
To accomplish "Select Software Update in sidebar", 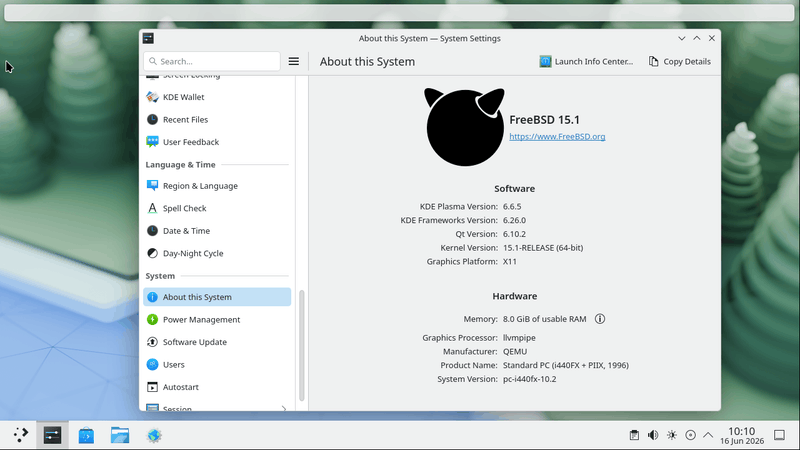I will (x=217, y=342).
